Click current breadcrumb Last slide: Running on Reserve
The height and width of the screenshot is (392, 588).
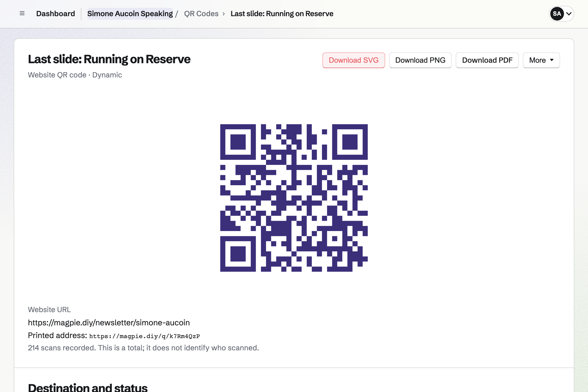[x=282, y=13]
